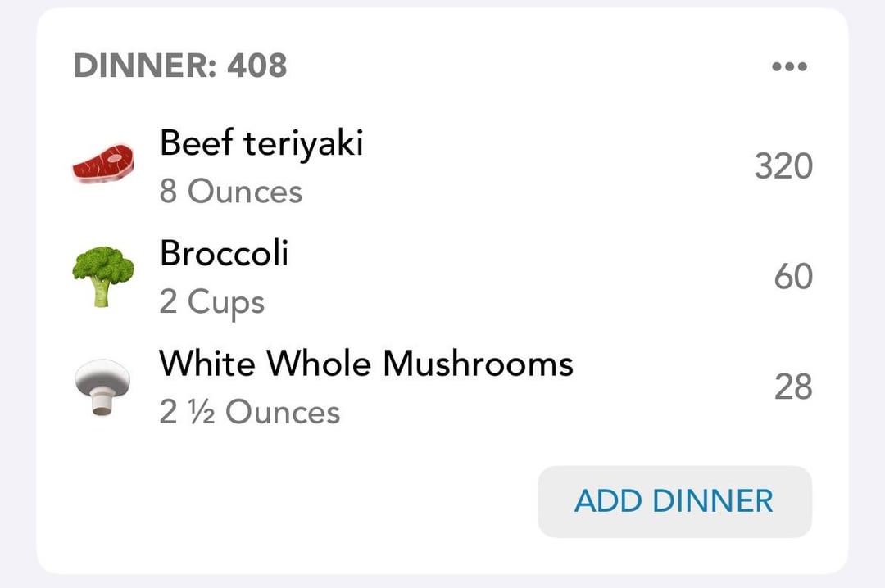Click the ADD DINNER button
The height and width of the screenshot is (588, 885).
click(675, 501)
